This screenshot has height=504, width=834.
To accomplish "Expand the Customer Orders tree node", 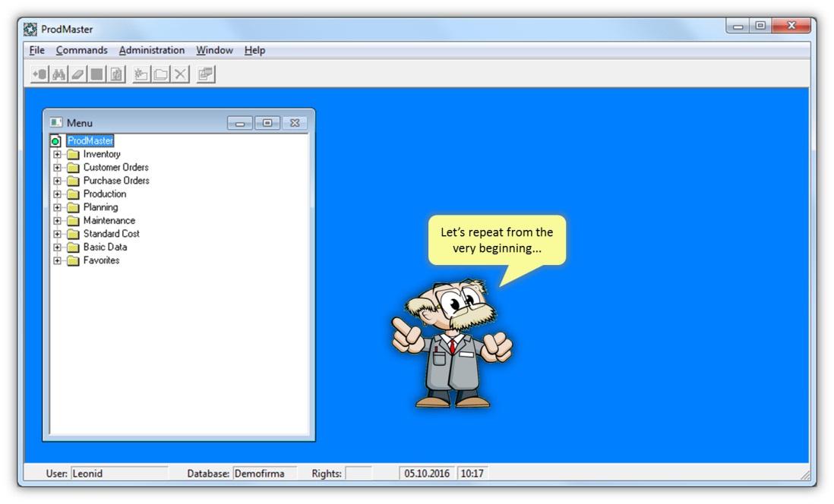I will point(58,168).
